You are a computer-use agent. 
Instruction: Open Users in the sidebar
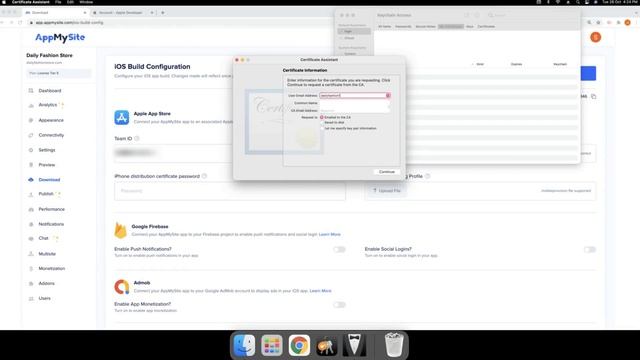pos(44,298)
